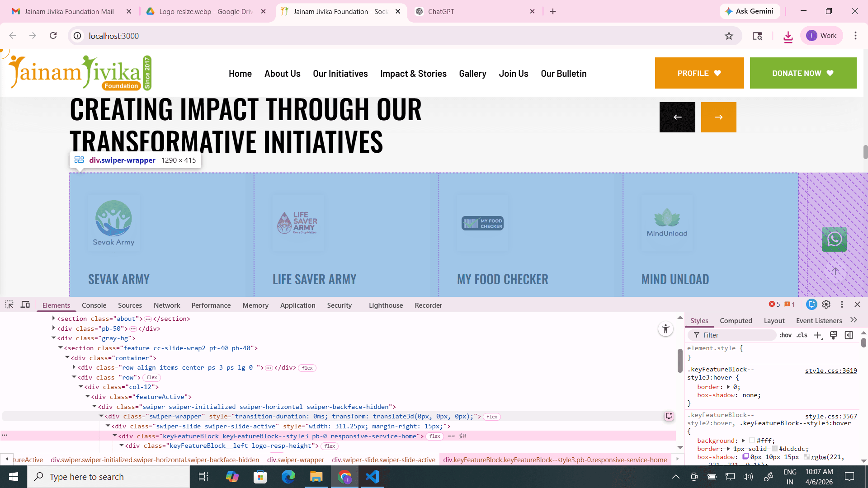
Task: Click the WhatsApp floating chat icon
Action: [834, 239]
